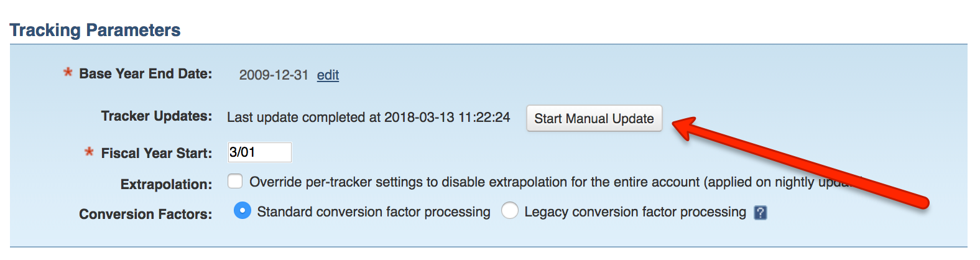Click the Conversion Factors label

coord(146,214)
